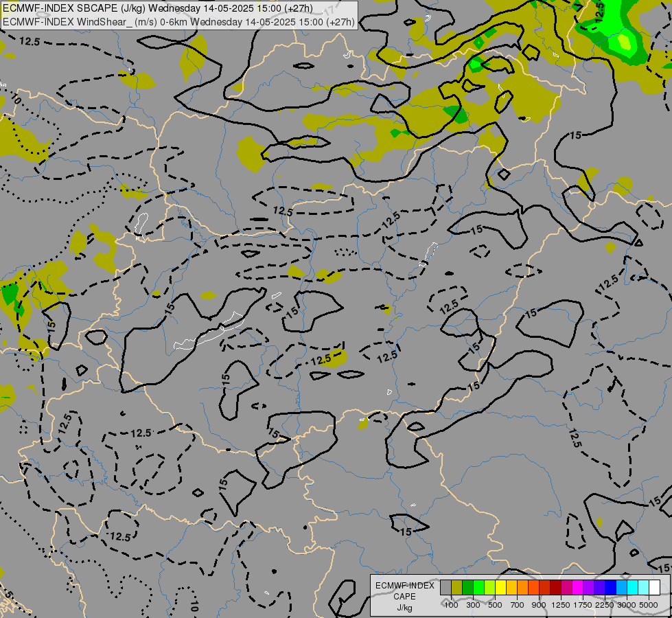Click the pure yellow legend swatch
Screen dimensions: 672x618
click(x=501, y=588)
